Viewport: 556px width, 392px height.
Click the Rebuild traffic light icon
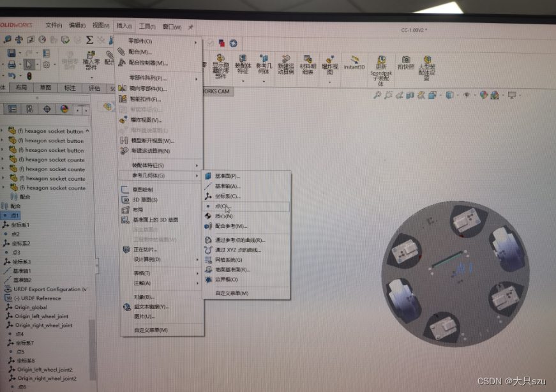click(x=29, y=76)
